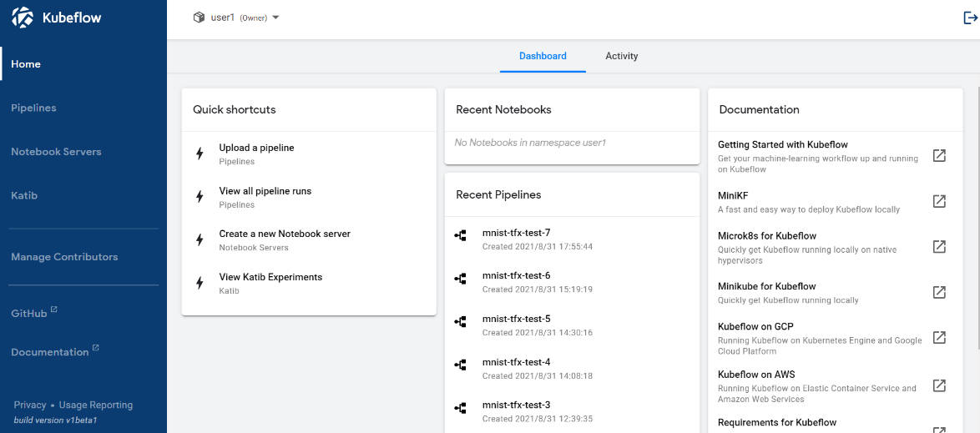Click the logout icon in top-right corner
This screenshot has width=980, height=433.
pos(970,18)
